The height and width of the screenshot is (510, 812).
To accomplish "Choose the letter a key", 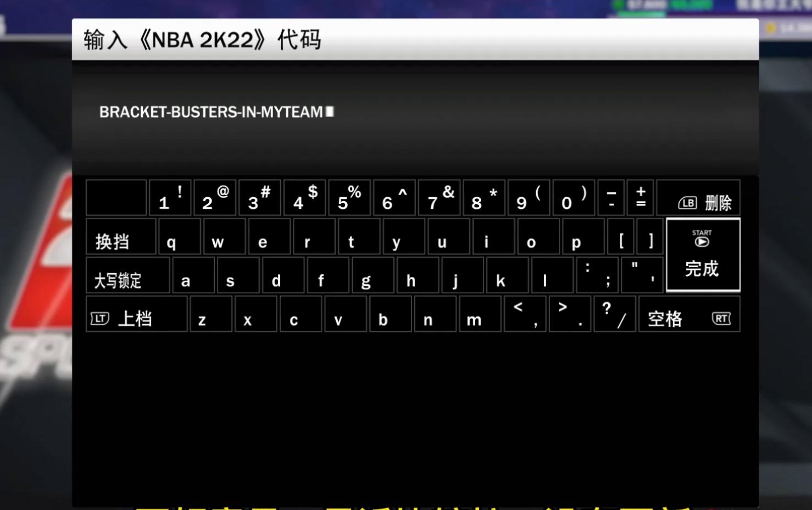I will pos(193,275).
